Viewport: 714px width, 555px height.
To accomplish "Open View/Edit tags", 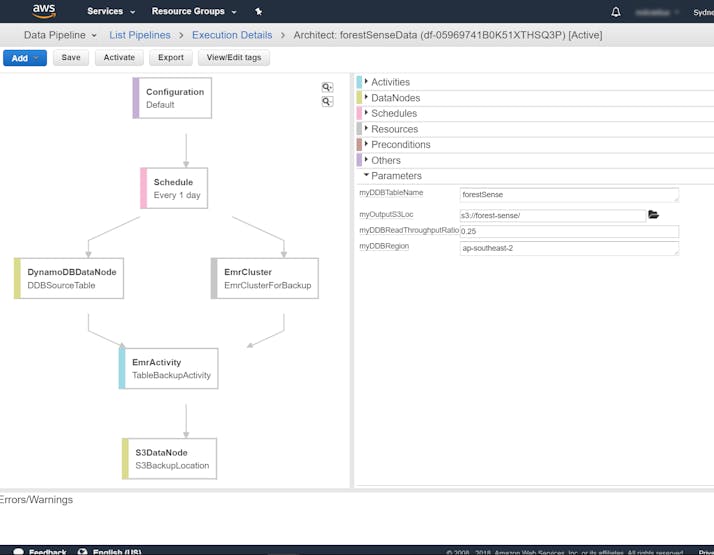I will [x=234, y=57].
